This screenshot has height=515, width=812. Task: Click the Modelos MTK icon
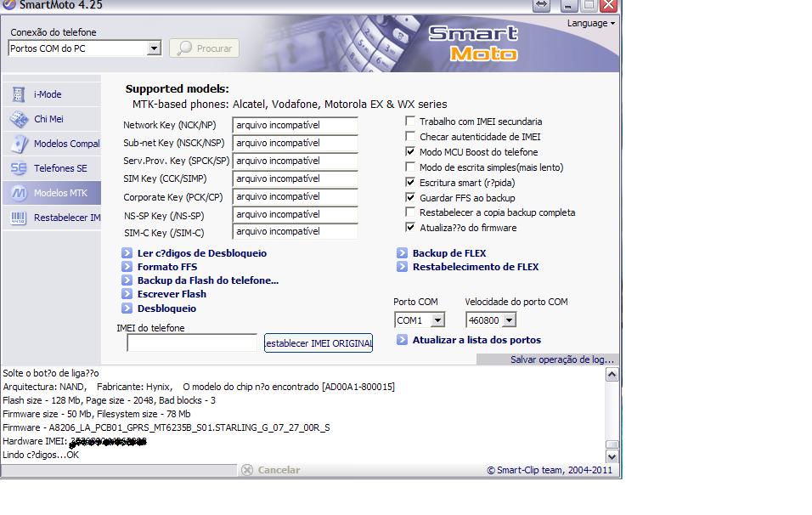(19, 193)
